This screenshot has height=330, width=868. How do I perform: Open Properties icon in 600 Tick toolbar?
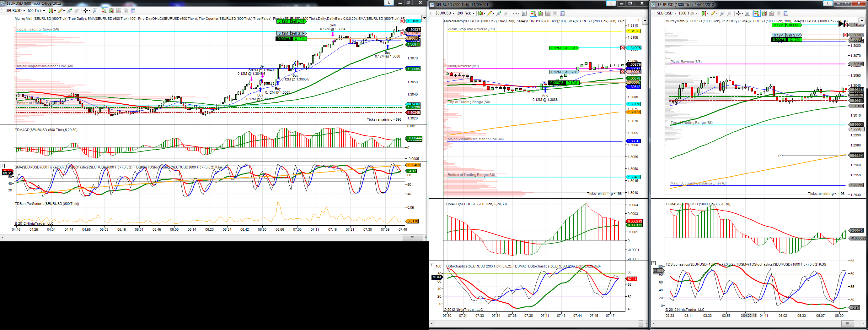133,11
